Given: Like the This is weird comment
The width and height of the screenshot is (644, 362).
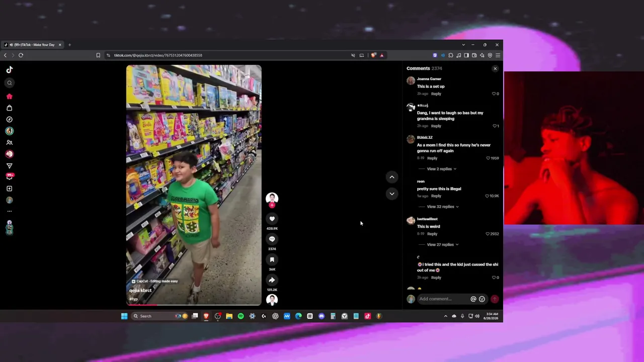Looking at the screenshot, I should coord(488,234).
